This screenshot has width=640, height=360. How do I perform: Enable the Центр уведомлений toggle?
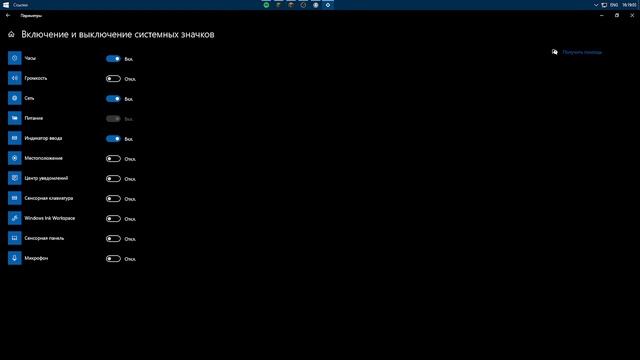pyautogui.click(x=113, y=179)
